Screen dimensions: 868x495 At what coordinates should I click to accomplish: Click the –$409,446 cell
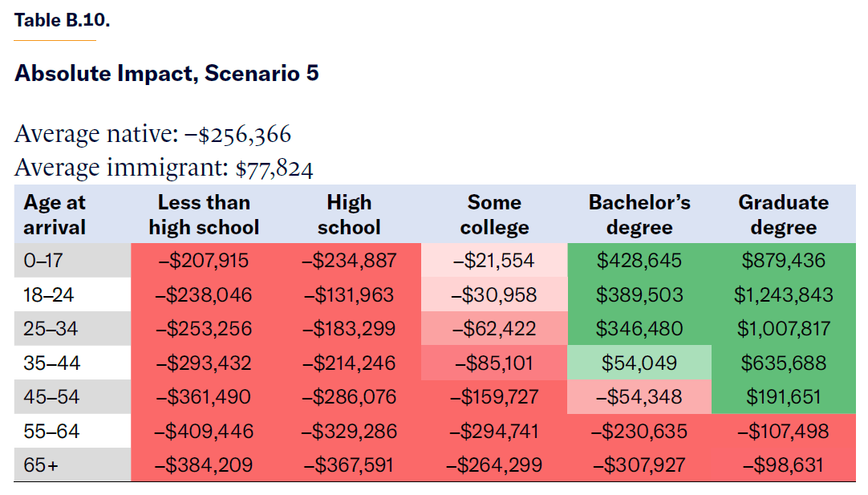pos(204,432)
